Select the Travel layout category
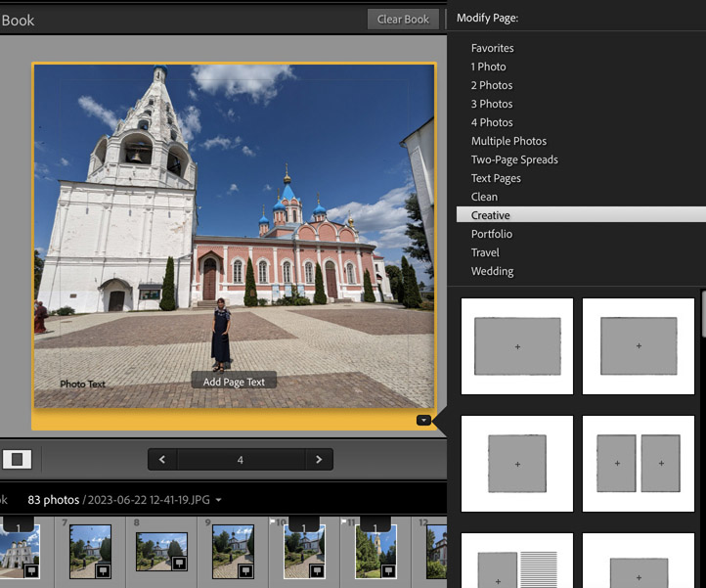 485,252
